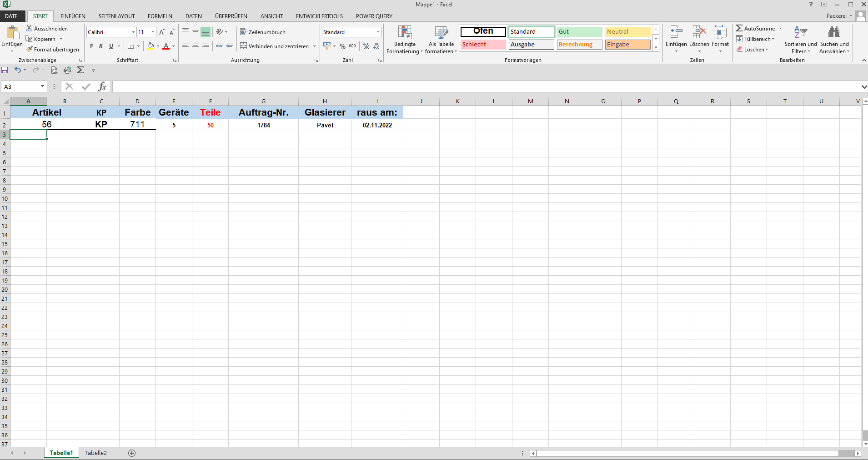Image resolution: width=868 pixels, height=460 pixels.
Task: Open the DATEI tab
Action: (12, 16)
